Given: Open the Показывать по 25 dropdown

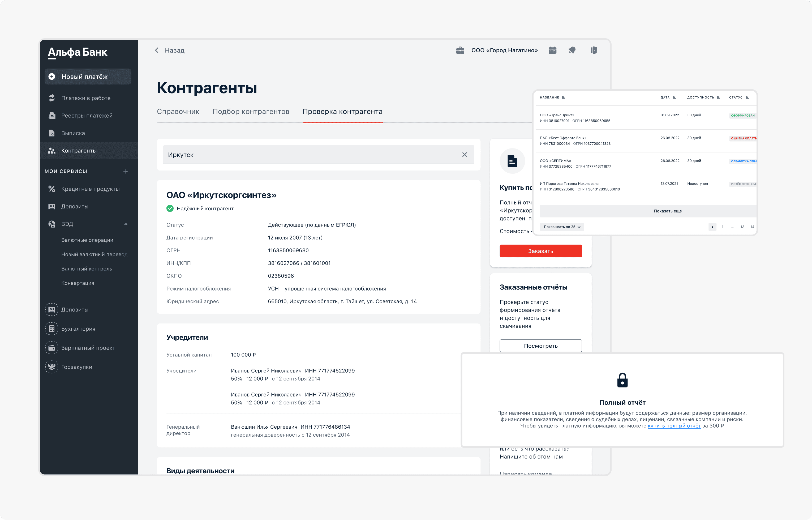Looking at the screenshot, I should pyautogui.click(x=562, y=227).
